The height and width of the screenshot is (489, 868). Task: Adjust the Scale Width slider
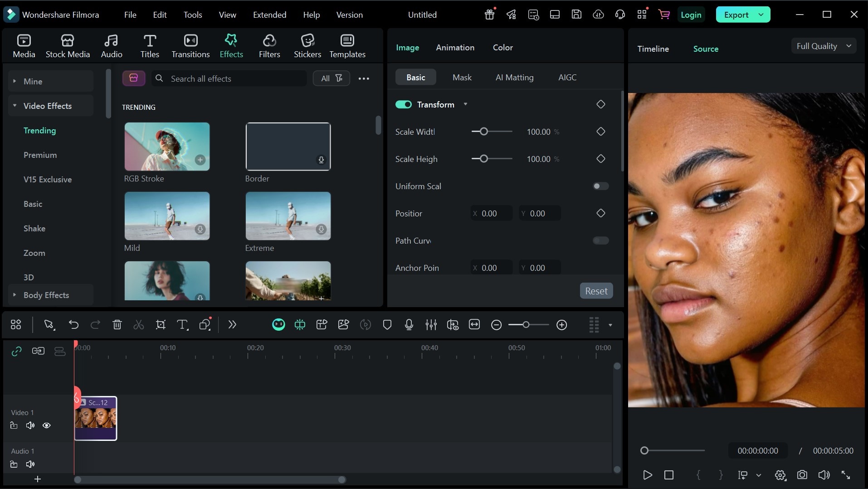484,132
